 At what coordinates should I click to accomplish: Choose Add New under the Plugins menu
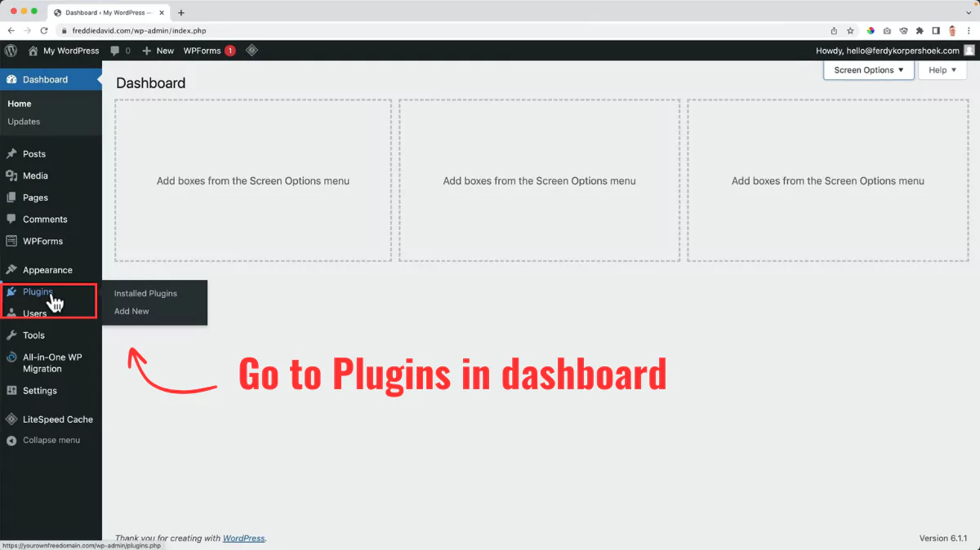click(131, 311)
